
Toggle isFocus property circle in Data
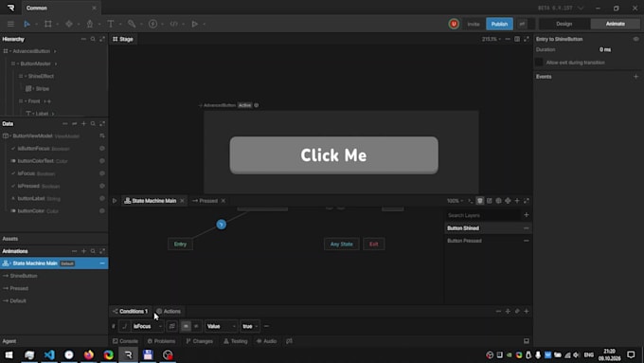click(102, 173)
